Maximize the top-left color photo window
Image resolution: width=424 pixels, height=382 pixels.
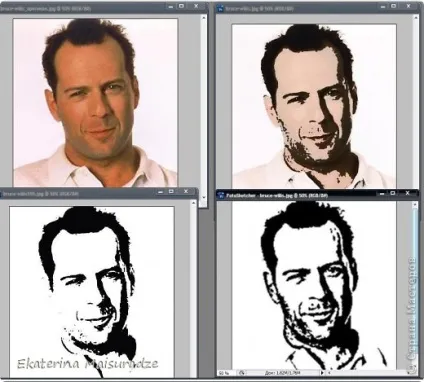[x=182, y=6]
